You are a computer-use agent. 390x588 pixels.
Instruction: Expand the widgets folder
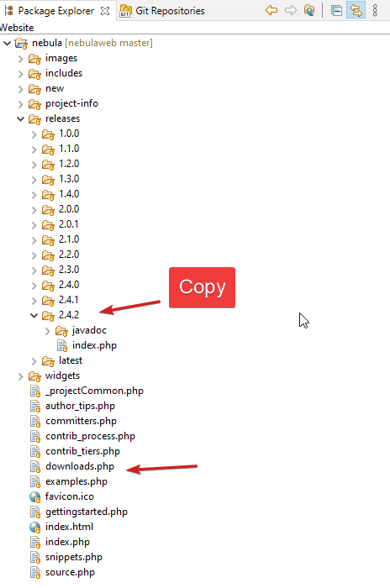coord(20,376)
